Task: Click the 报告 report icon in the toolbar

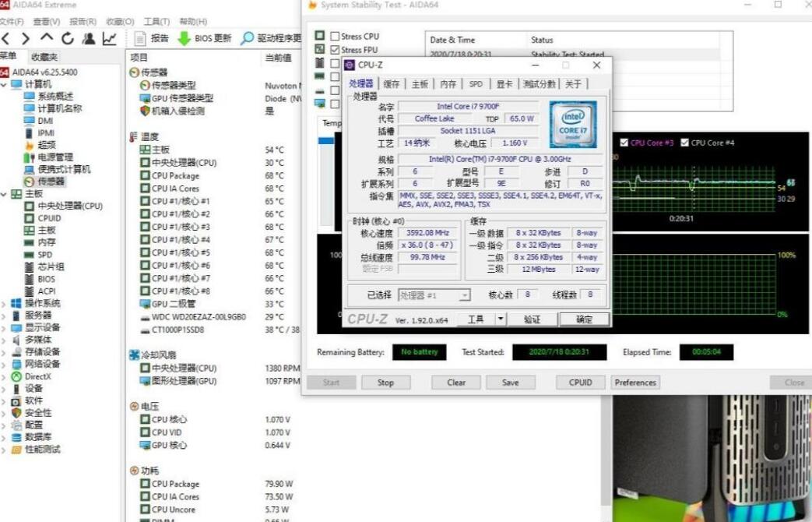Action: coord(140,39)
